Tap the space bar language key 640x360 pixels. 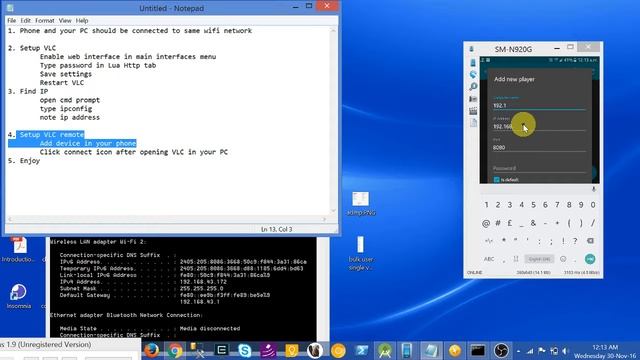pyautogui.click(x=539, y=259)
